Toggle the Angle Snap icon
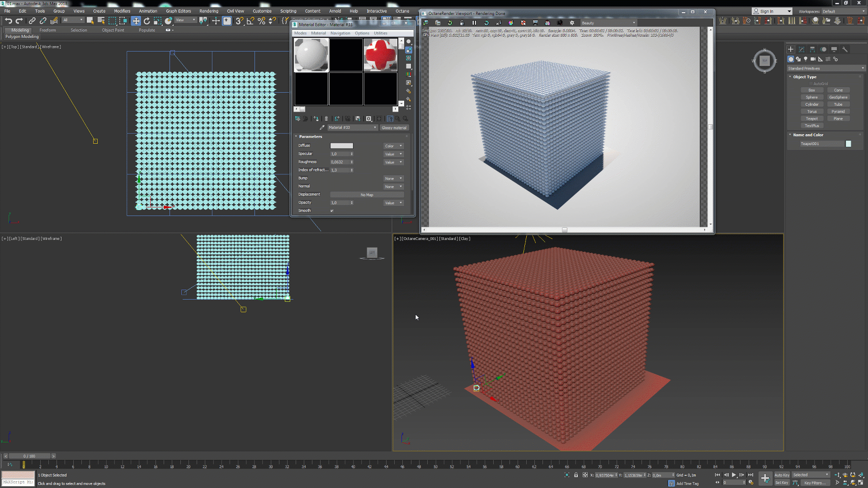 pos(250,21)
